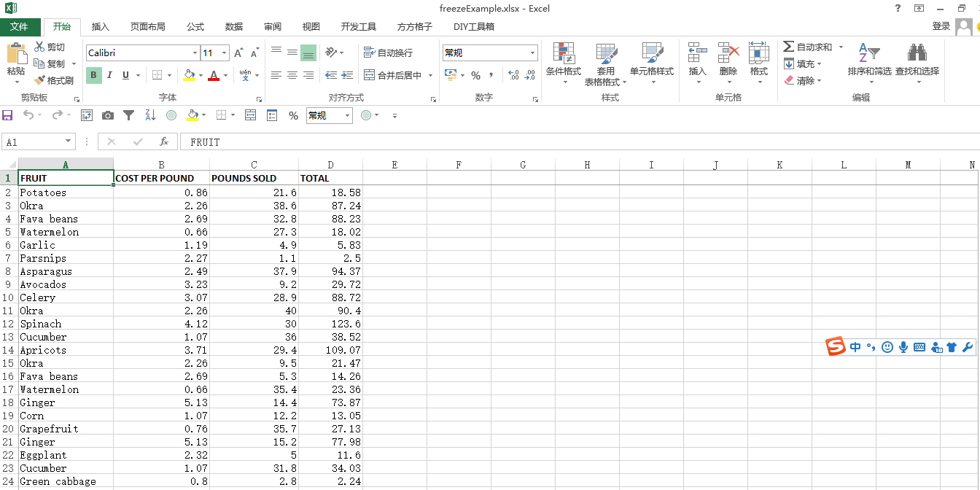Click the formula bar containing FRUIT
The width and height of the screenshot is (980, 490).
(580, 142)
